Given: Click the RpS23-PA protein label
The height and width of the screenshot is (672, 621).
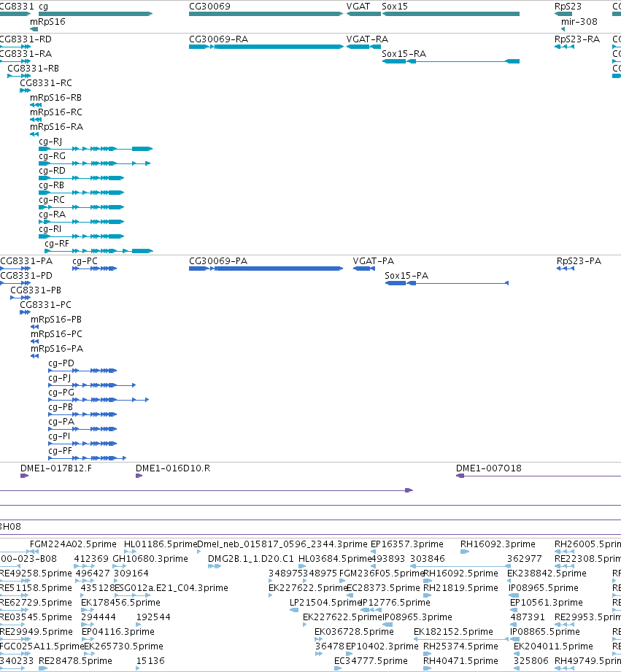Looking at the screenshot, I should coord(579,260).
